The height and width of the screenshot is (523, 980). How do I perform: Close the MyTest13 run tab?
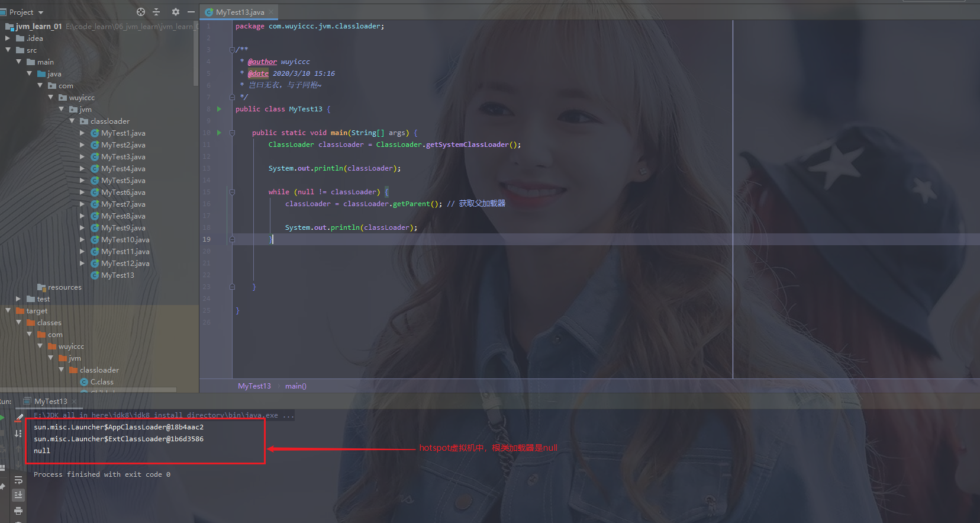tap(75, 402)
